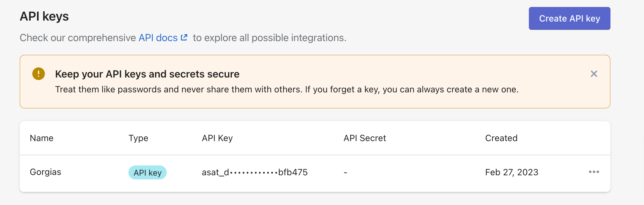Click the yellow warning exclamation icon
Viewport: 644px width, 205px height.
[x=39, y=74]
